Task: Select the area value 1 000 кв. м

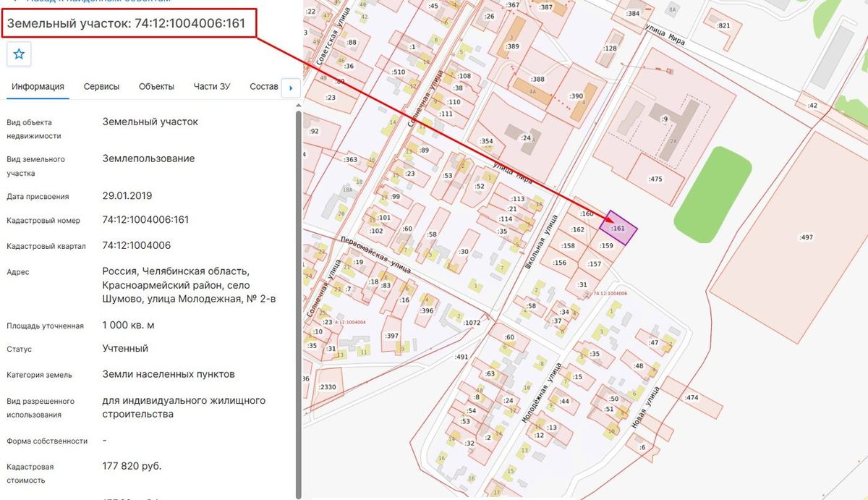Action: [128, 326]
